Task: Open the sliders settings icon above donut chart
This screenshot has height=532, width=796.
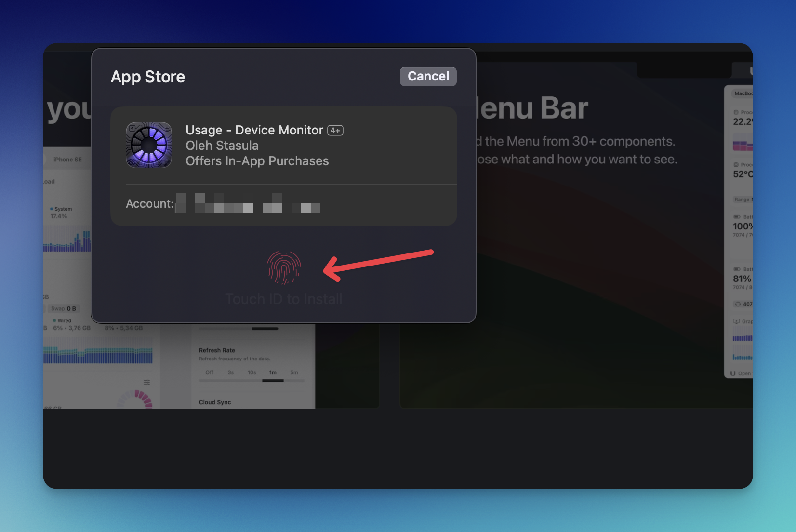Action: pyautogui.click(x=147, y=382)
